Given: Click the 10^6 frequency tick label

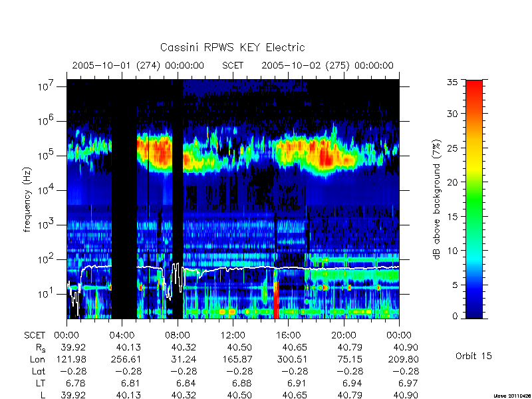Looking at the screenshot, I should [x=47, y=120].
